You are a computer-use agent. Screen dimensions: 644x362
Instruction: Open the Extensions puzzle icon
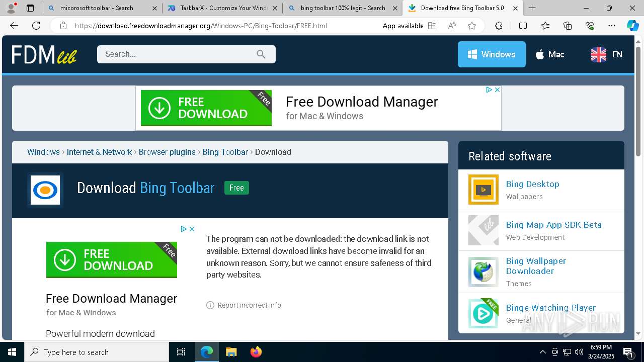pos(499,26)
